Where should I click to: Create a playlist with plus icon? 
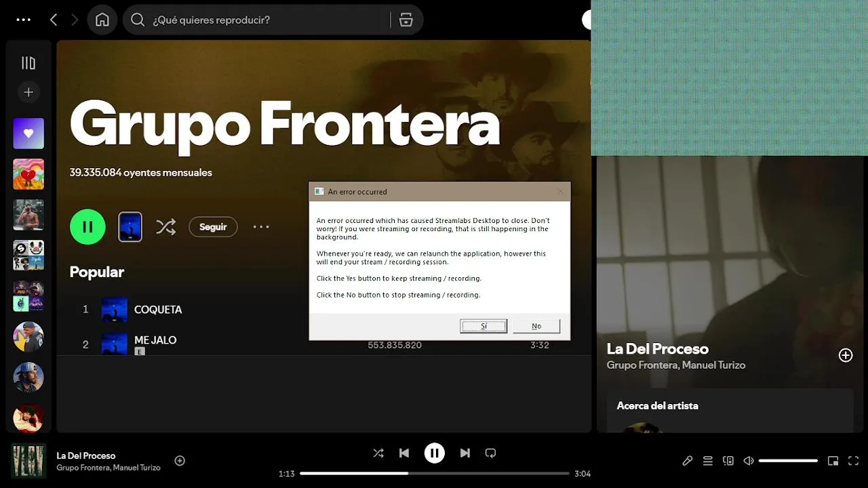pos(28,92)
